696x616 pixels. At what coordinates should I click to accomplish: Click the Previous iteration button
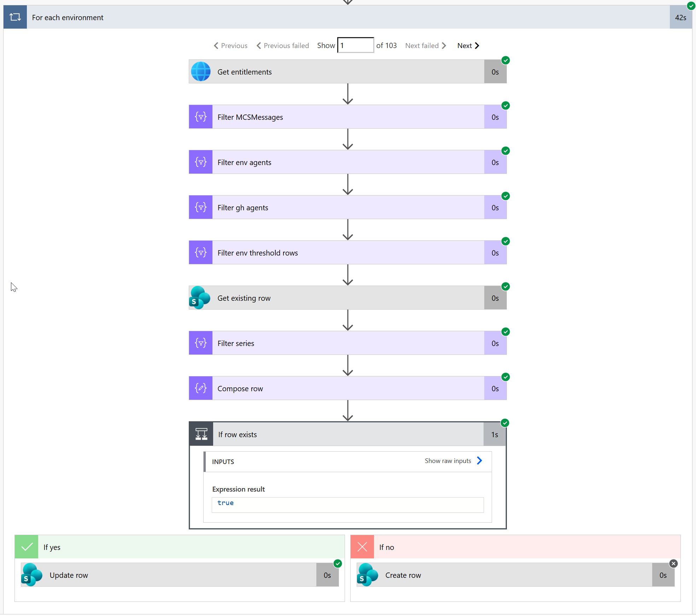230,46
